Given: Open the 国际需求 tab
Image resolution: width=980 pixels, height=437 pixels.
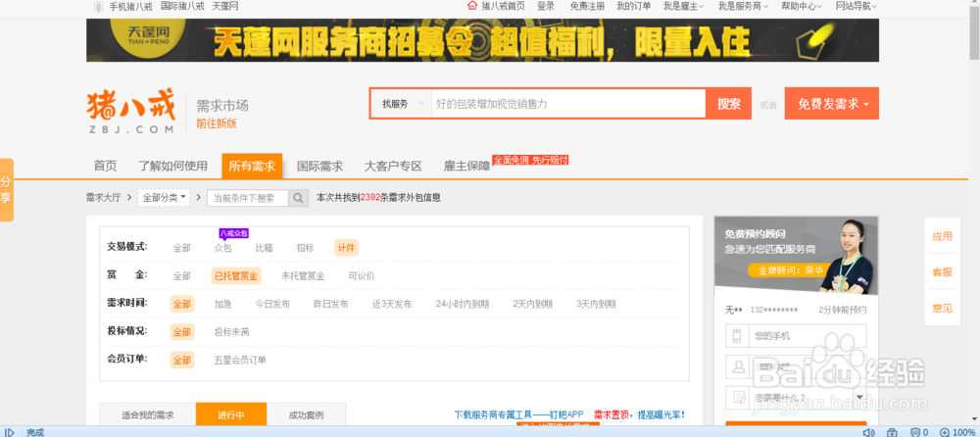Looking at the screenshot, I should click(320, 167).
